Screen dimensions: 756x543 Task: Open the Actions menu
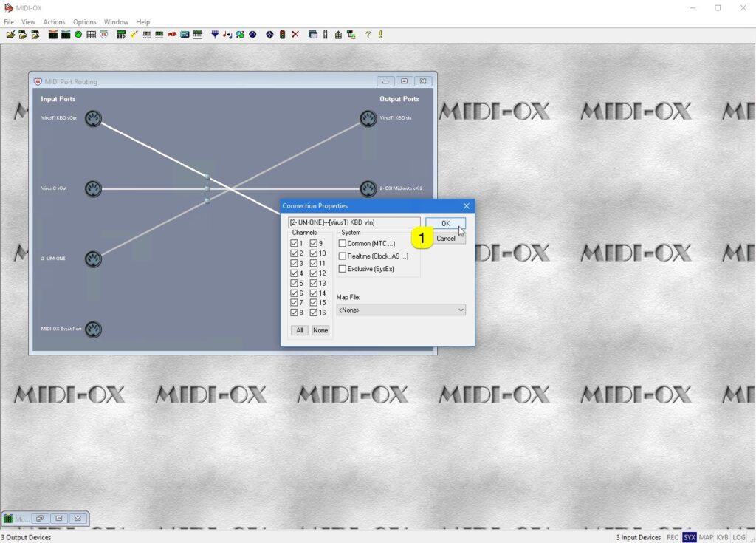pyautogui.click(x=54, y=21)
